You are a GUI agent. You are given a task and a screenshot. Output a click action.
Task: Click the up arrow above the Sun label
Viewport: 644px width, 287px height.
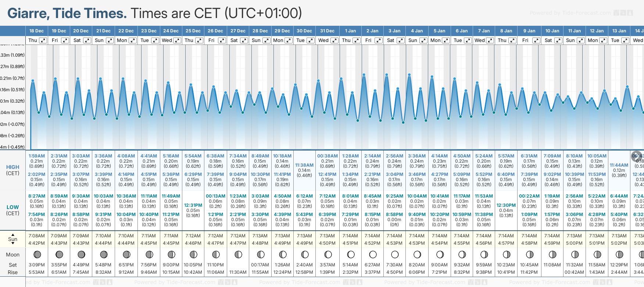tap(13, 234)
